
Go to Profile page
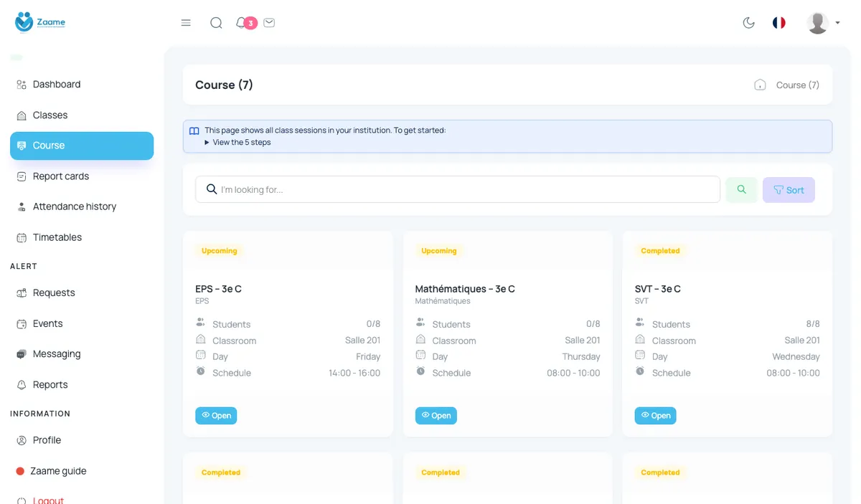[82, 440]
